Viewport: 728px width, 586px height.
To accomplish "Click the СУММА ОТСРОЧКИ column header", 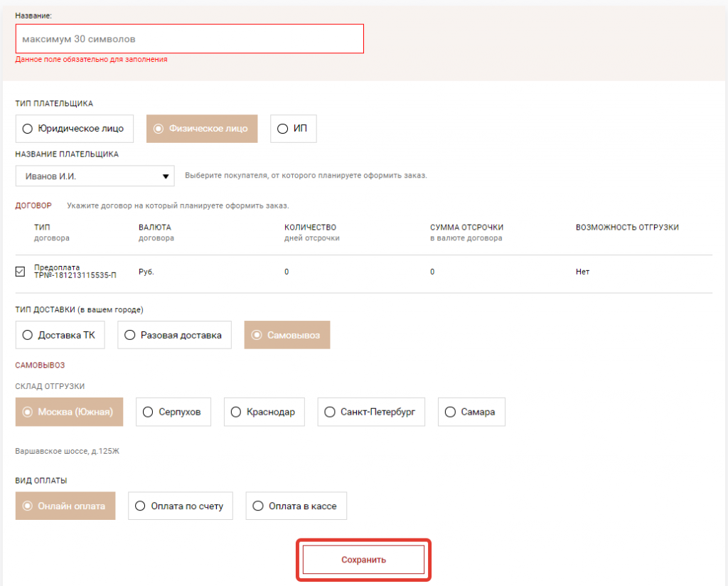I will pyautogui.click(x=466, y=227).
